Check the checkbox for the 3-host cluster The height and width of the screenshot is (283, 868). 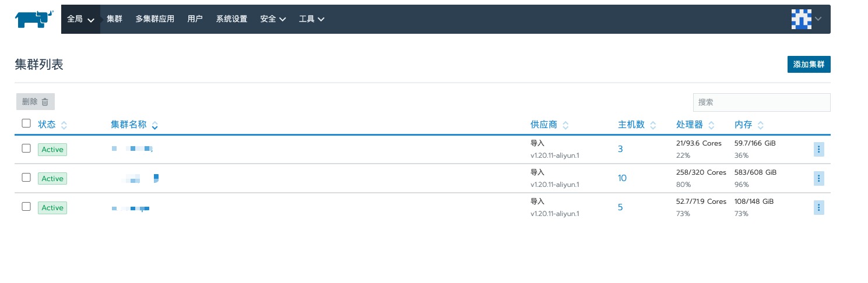click(x=26, y=148)
